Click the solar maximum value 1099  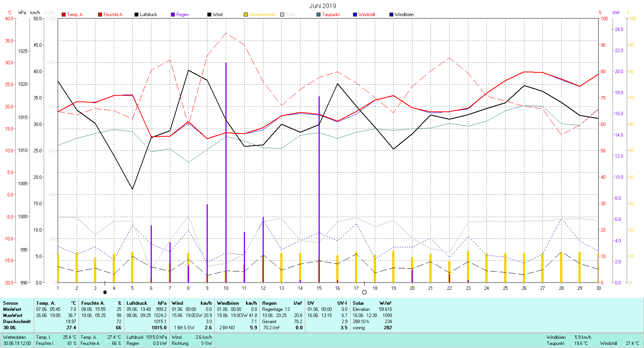(387, 315)
